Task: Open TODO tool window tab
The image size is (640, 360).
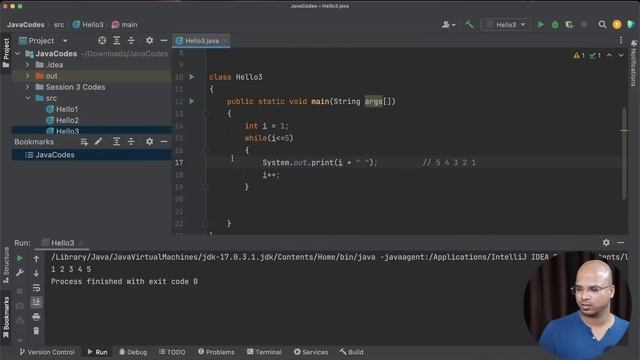Action: pos(172,352)
